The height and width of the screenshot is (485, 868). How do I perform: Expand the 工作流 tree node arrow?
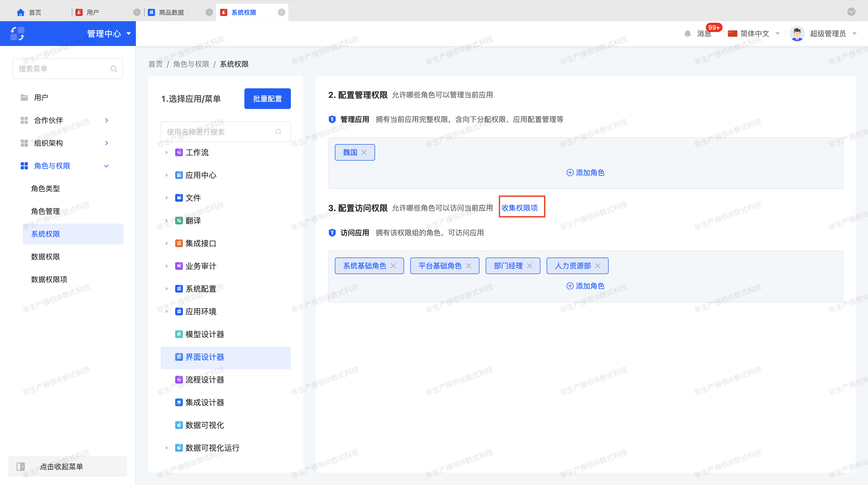coord(166,153)
